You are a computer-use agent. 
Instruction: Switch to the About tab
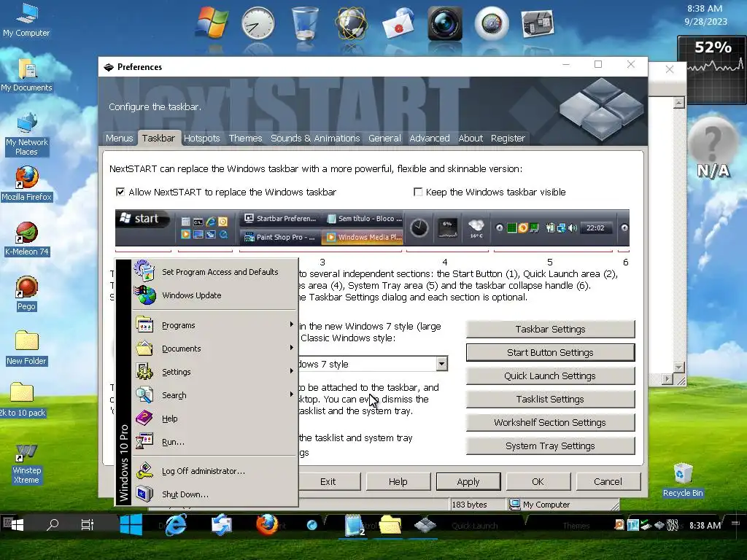tap(471, 138)
